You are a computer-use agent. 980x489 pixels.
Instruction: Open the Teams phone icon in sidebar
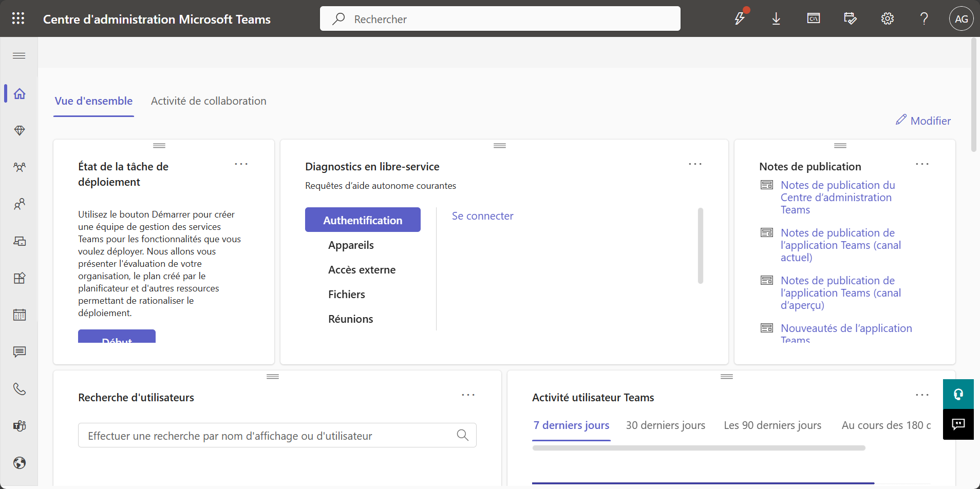tap(20, 389)
